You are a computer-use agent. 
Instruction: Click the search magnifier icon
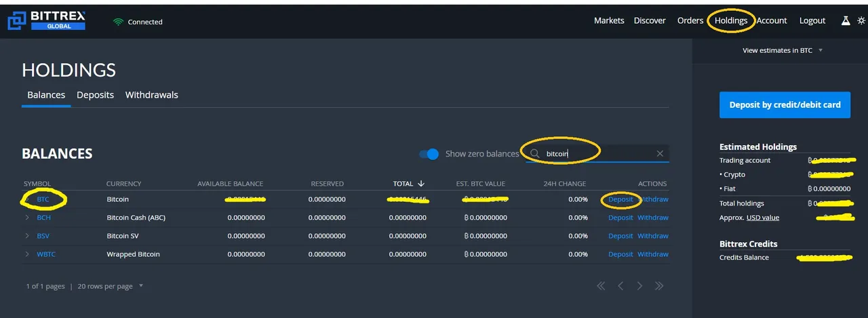(x=535, y=154)
